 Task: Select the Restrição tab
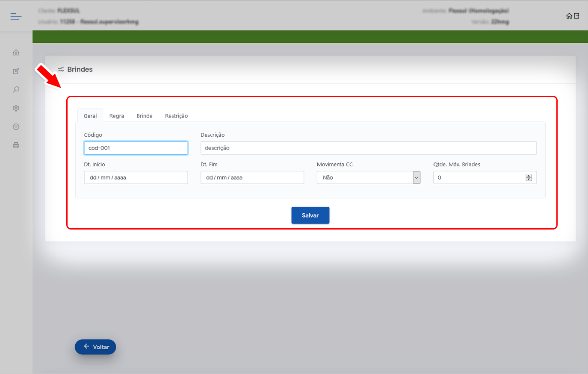[176, 116]
